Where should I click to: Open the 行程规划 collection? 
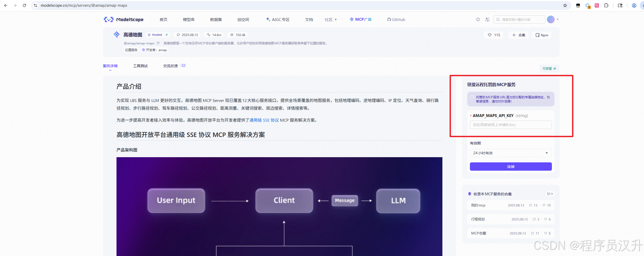click(x=511, y=219)
